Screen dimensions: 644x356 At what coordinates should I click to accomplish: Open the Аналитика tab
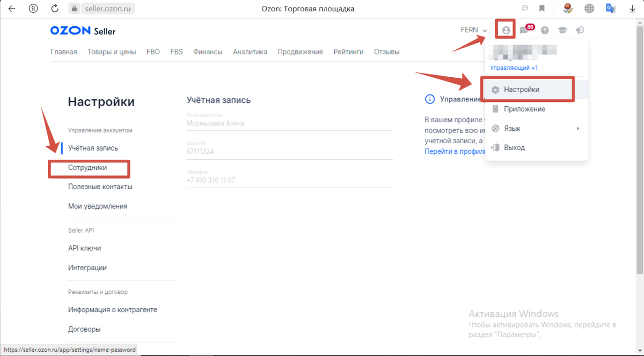(x=250, y=52)
